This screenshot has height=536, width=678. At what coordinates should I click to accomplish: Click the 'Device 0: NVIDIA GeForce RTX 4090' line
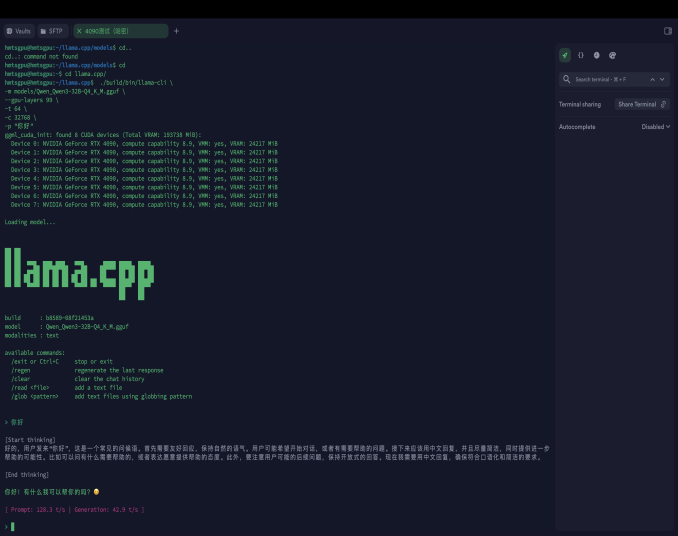(144, 144)
